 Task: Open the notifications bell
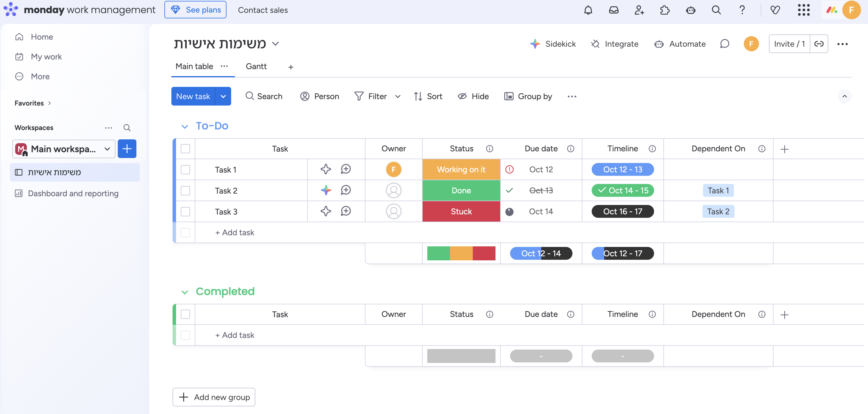(588, 10)
